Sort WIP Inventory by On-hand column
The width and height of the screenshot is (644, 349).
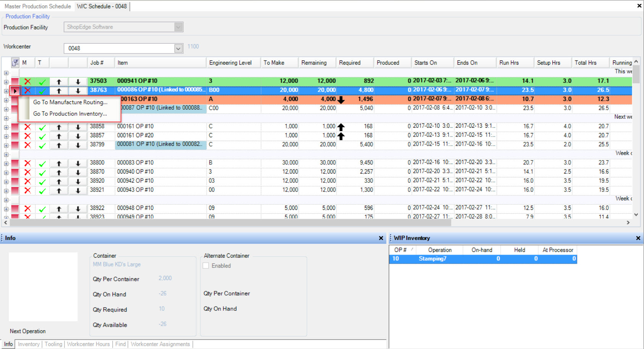point(482,250)
